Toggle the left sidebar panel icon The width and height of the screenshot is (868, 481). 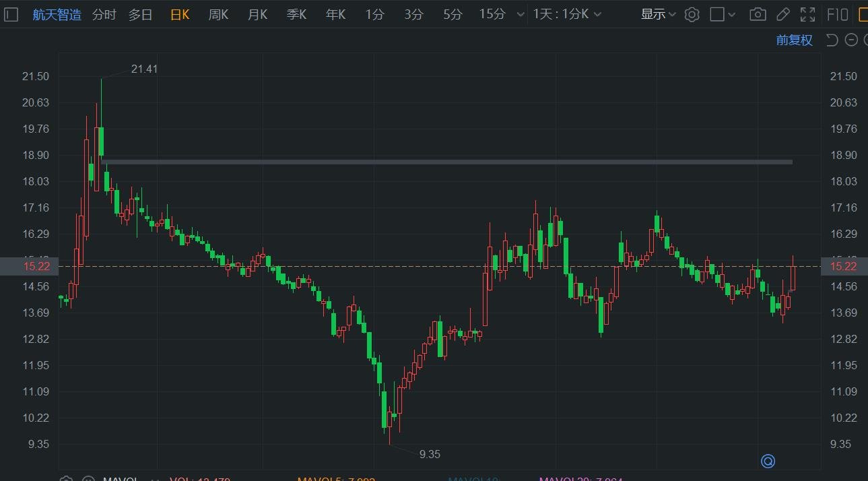[x=11, y=14]
